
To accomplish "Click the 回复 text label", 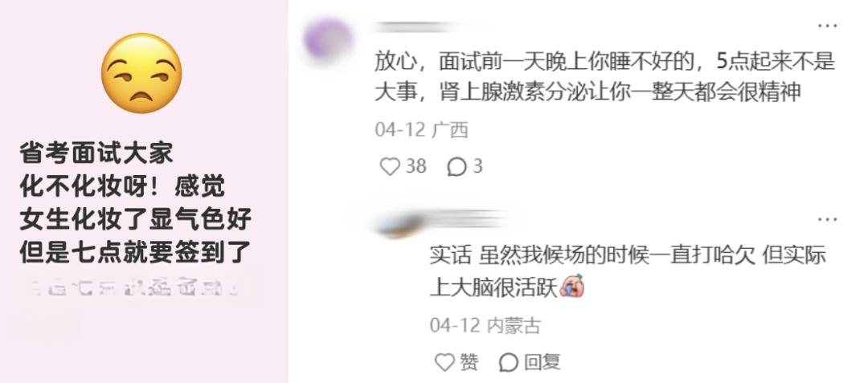I will coord(542,363).
